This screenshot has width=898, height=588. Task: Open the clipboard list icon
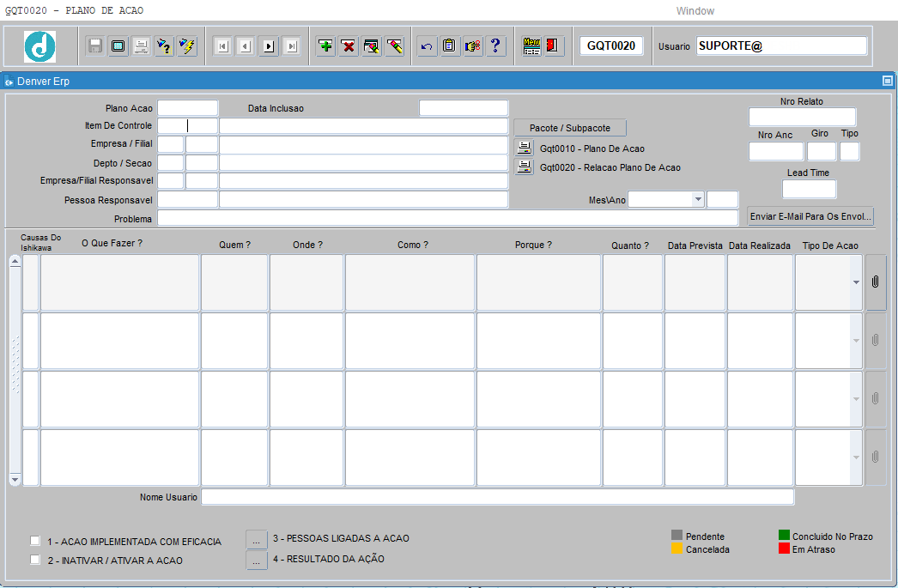pos(450,45)
